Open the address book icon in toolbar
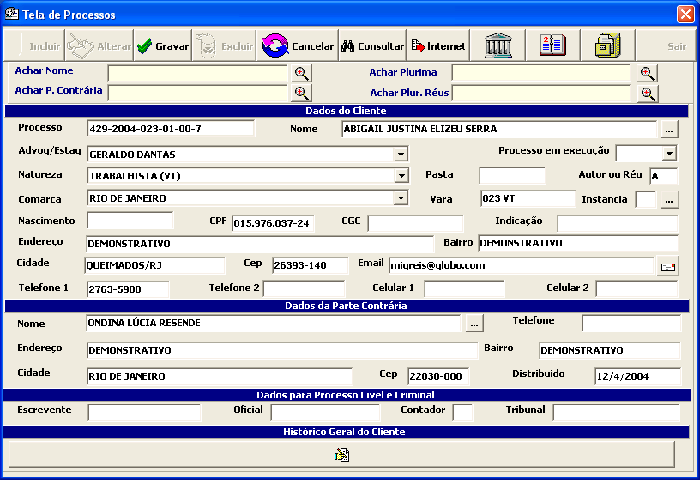Image resolution: width=700 pixels, height=480 pixels. [x=552, y=46]
